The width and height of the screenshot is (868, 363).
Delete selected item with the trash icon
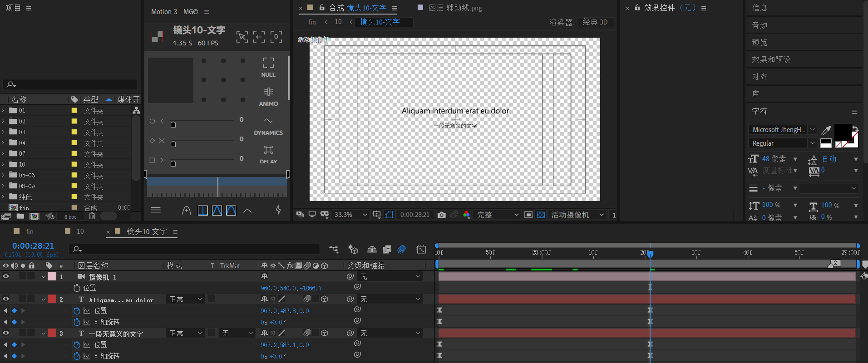[x=92, y=216]
